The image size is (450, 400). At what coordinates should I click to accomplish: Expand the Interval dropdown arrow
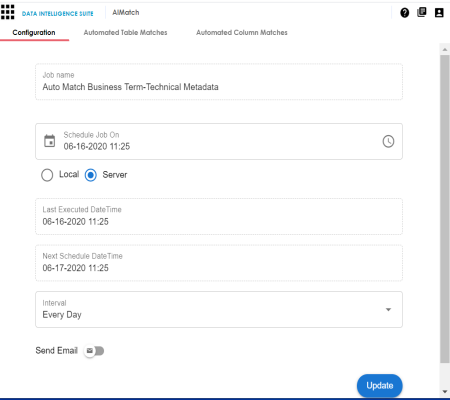[x=388, y=310]
